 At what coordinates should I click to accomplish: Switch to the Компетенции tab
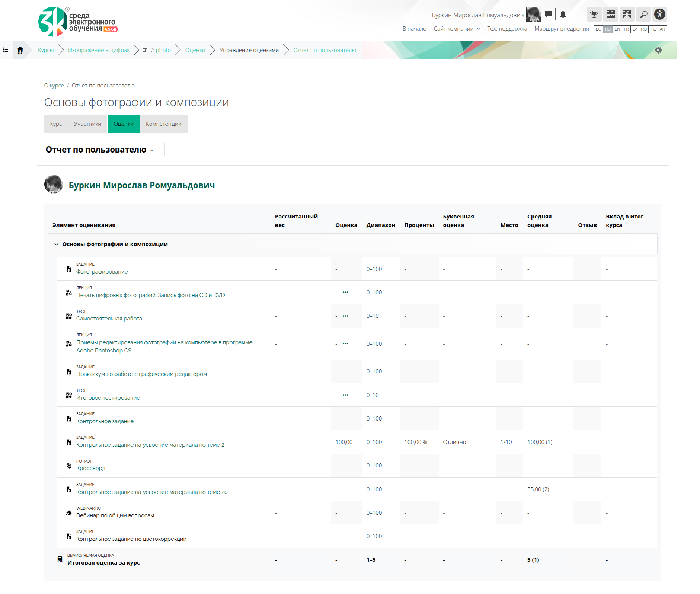pyautogui.click(x=163, y=124)
